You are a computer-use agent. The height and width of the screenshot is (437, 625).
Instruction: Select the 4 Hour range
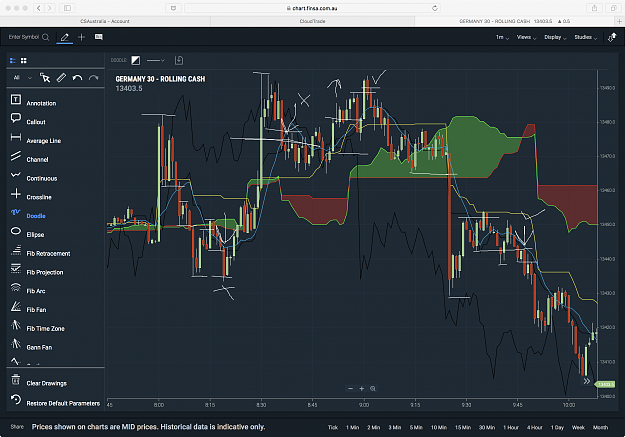(535, 427)
